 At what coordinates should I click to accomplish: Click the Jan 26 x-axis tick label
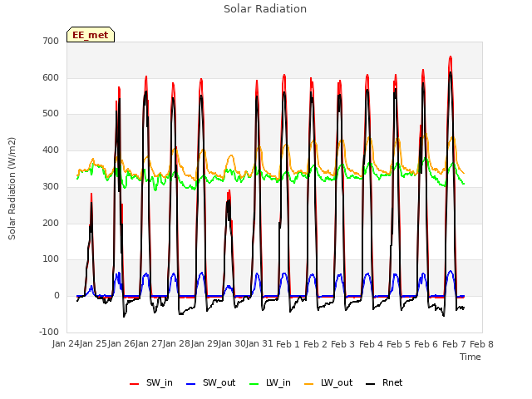(x=121, y=344)
